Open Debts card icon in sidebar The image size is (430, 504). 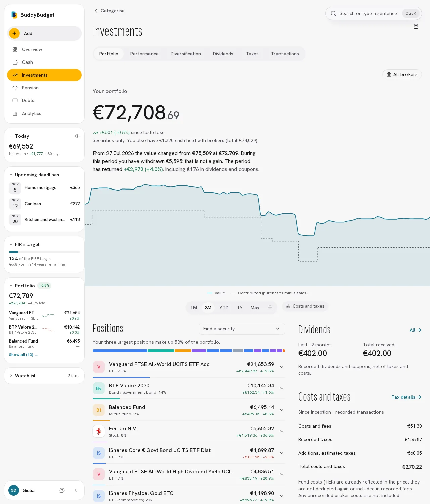tap(15, 100)
